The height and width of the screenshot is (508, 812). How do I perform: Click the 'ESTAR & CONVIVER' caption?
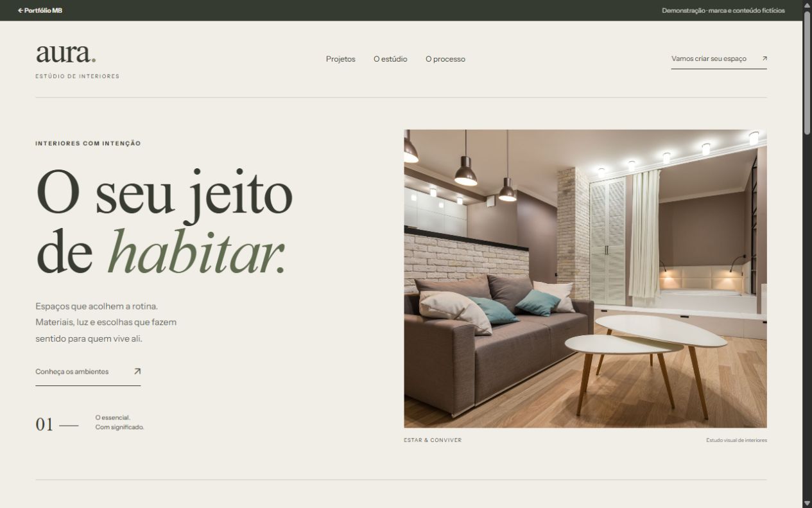tap(433, 440)
